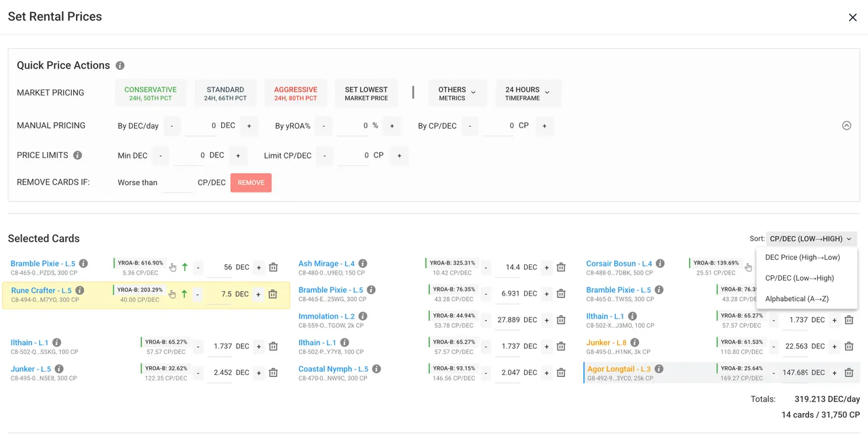Click the info icon for Immolation L.2
Image resolution: width=868 pixels, height=436 pixels.
coord(363,317)
